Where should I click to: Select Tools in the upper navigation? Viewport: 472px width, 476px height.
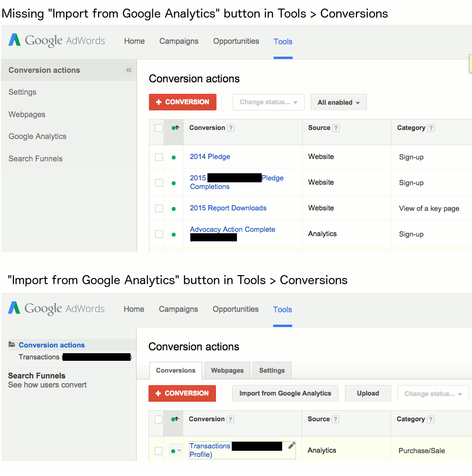(x=283, y=41)
